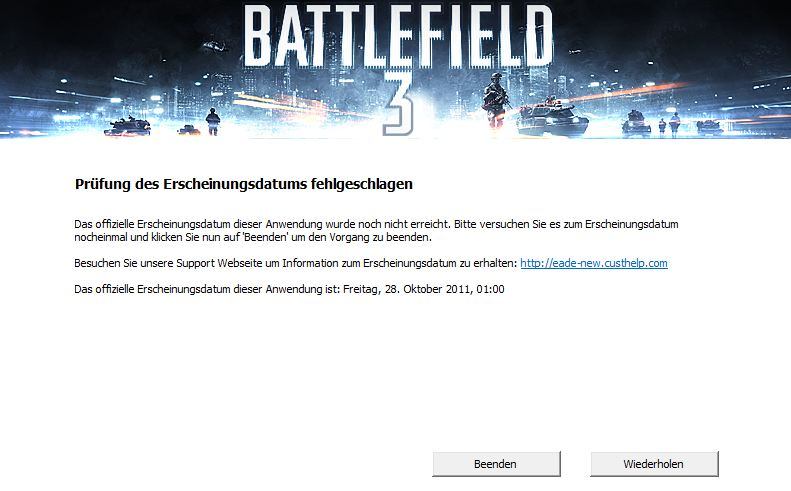Screen dimensions: 791x491
Task: Click the heading 'Prüfung des Erscheinungsdatums fehlgeschlagen'
Action: [x=244, y=184]
